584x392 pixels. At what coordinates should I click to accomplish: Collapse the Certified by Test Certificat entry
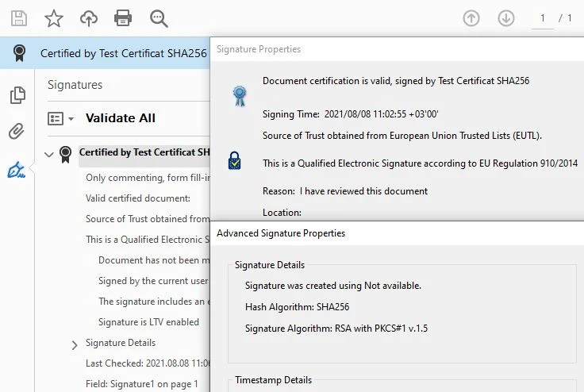[49, 154]
